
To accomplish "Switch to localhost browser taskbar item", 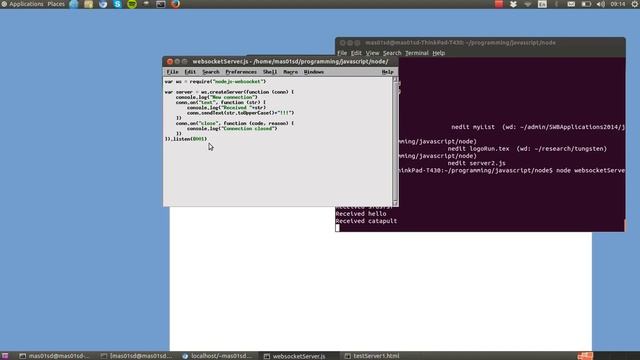I will coord(218,356).
